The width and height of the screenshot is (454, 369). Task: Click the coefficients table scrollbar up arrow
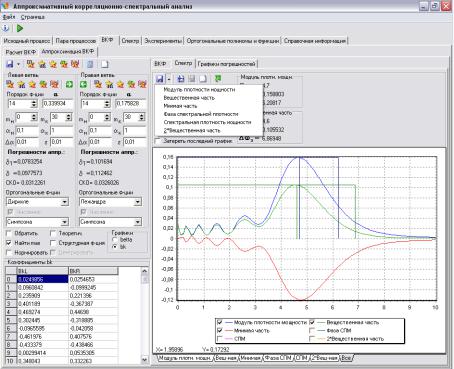click(145, 271)
